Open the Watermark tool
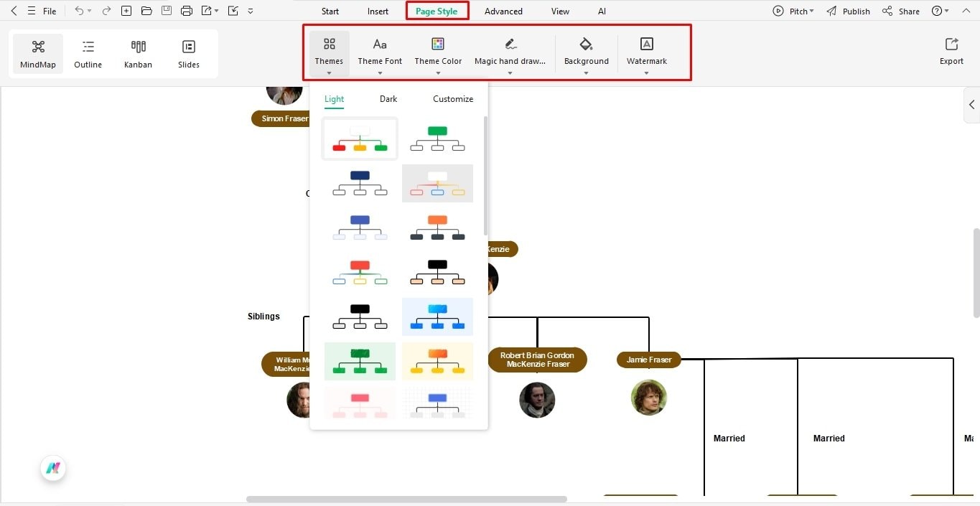The width and height of the screenshot is (980, 506). coord(646,52)
